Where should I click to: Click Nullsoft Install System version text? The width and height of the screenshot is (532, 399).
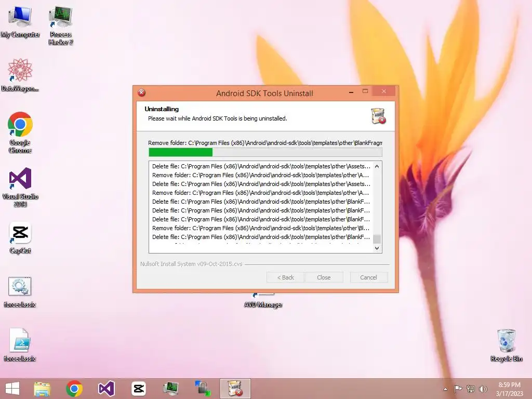(191, 264)
